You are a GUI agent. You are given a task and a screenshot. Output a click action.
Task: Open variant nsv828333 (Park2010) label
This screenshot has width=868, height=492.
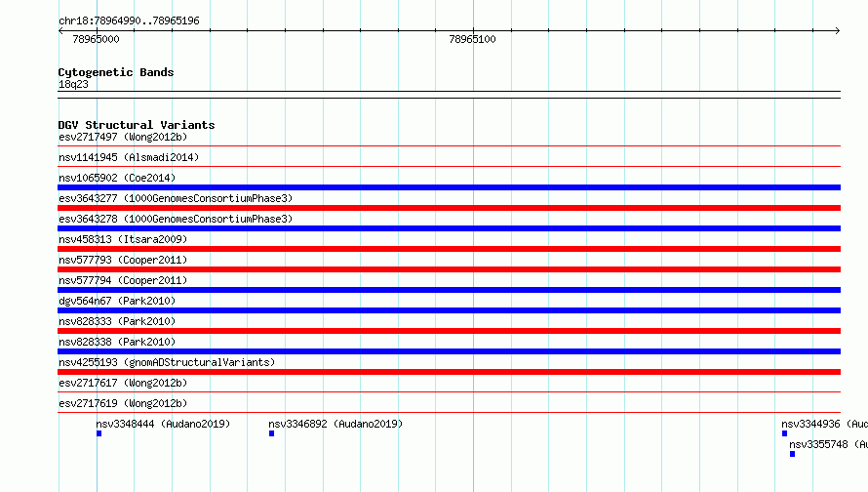tap(117, 321)
